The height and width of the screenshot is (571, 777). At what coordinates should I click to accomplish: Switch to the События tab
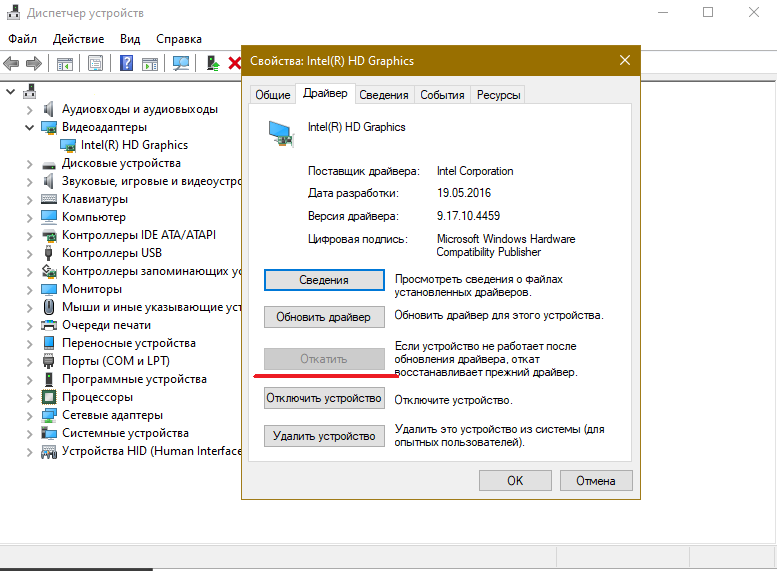point(442,95)
